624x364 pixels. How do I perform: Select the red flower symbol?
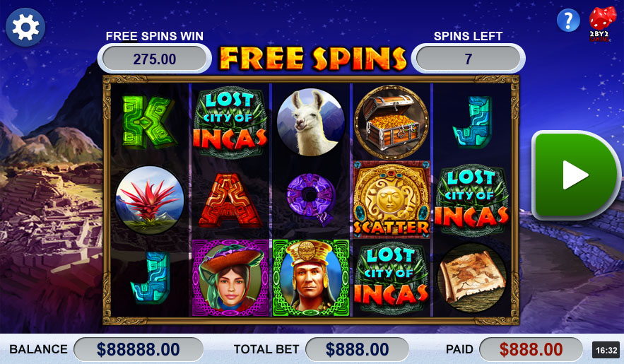coord(150,200)
